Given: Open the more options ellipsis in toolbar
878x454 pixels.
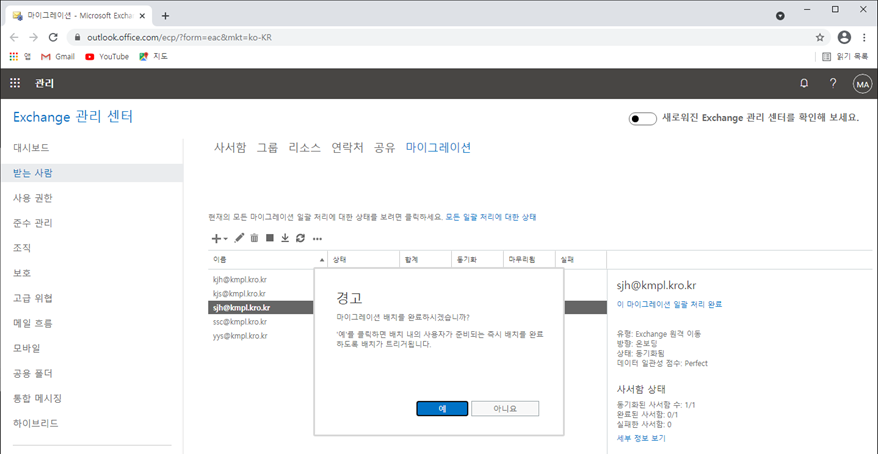Looking at the screenshot, I should (317, 239).
